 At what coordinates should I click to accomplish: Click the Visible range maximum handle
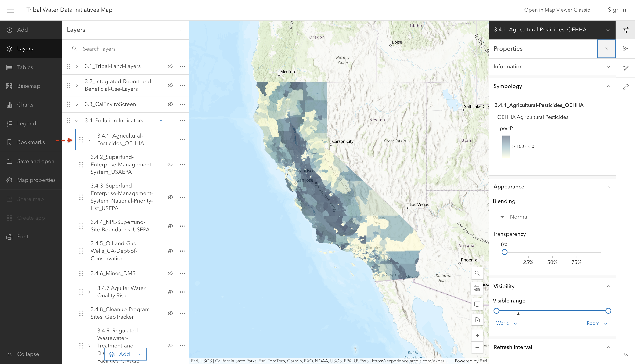608,311
